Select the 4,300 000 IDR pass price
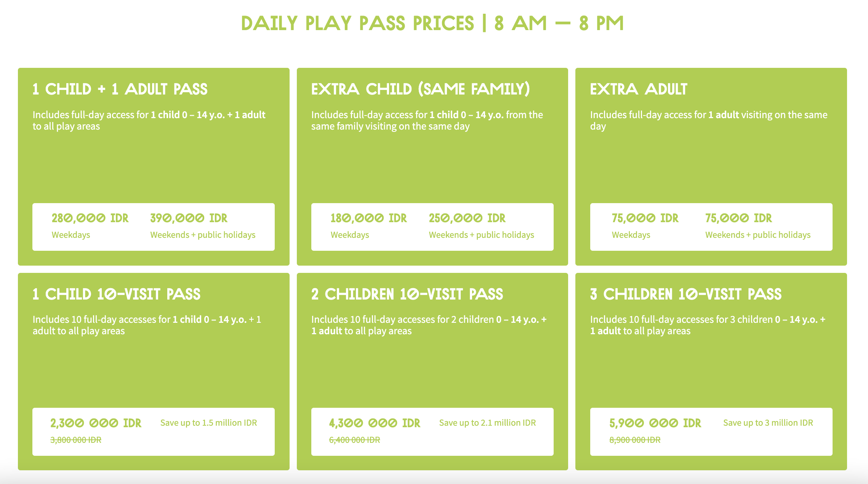 pyautogui.click(x=375, y=423)
